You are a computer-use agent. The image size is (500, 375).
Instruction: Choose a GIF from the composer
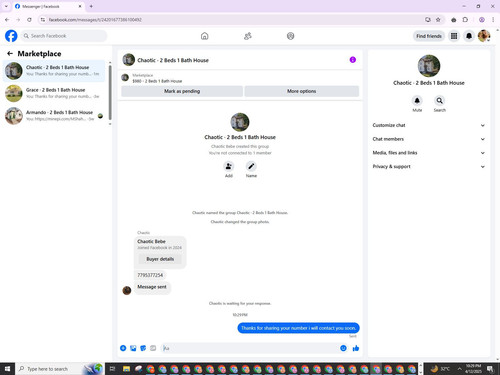(153, 348)
